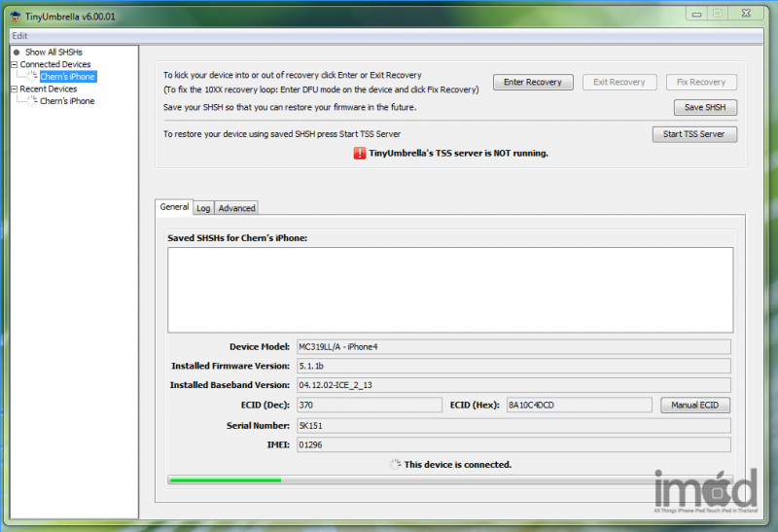Click the ECID (Hex) field

point(579,405)
